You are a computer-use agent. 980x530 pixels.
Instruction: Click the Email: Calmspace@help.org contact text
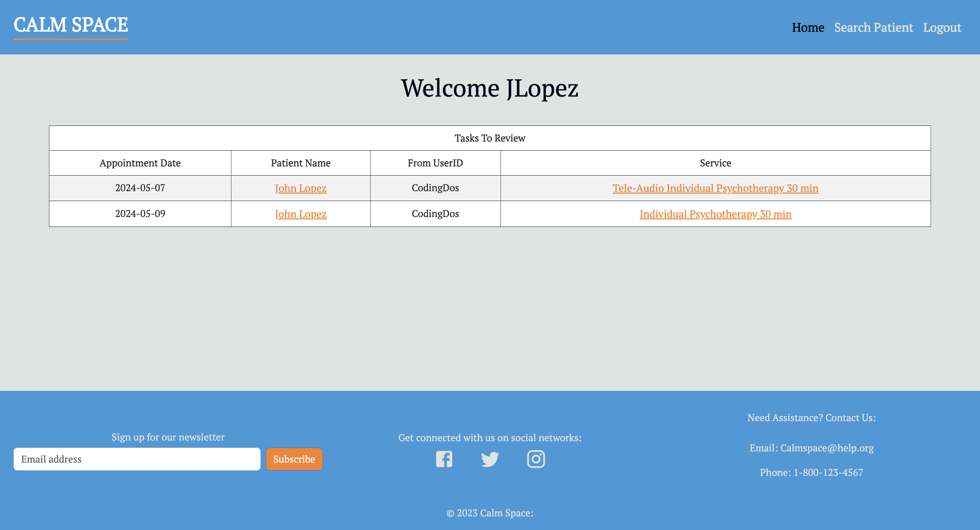coord(812,448)
